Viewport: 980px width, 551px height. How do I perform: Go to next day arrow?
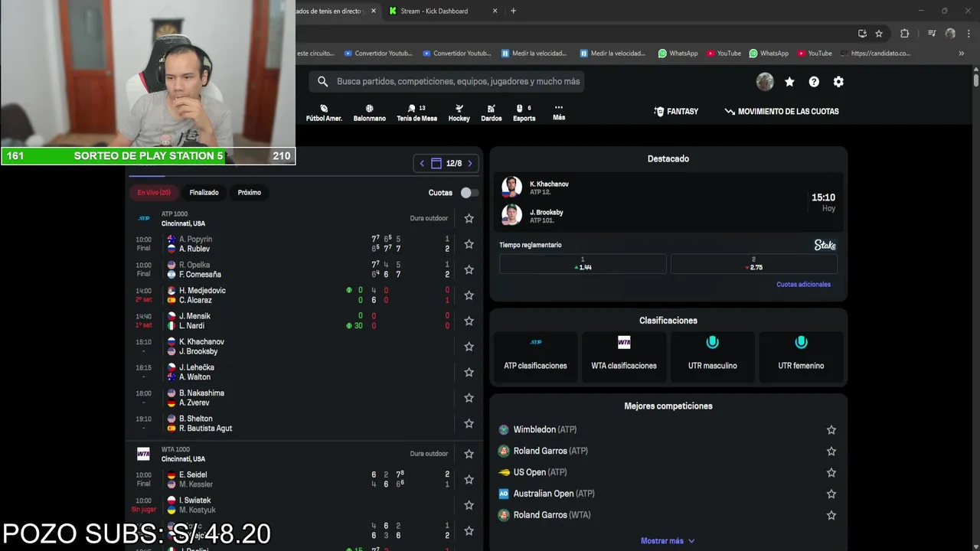[470, 163]
